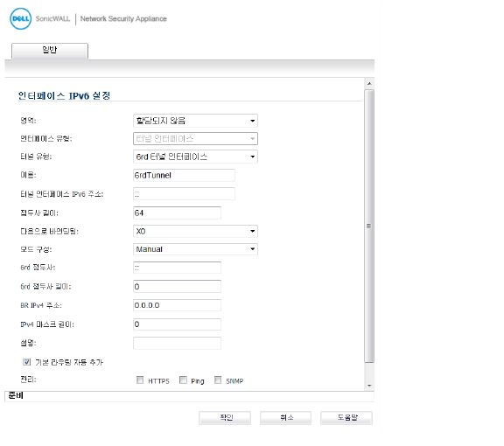Enable HTTPS management checkbox
504x446 pixels.
point(140,380)
